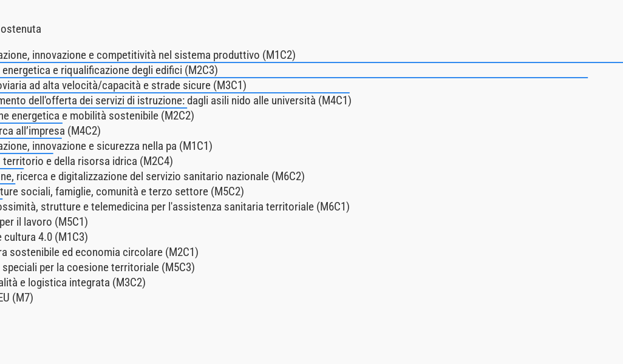Click the M6C2 servizio sanitario nazionale label
Image resolution: width=623 pixels, height=364 pixels.
click(152, 177)
